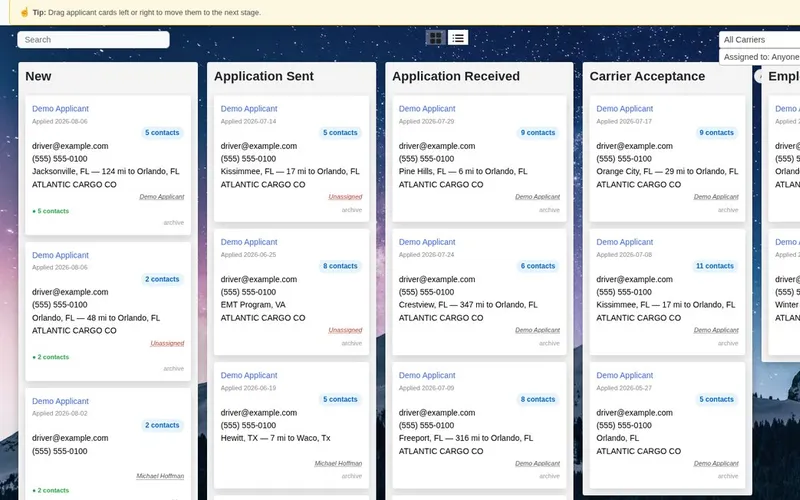This screenshot has width=800, height=500.
Task: Click the 6 contacts badge on Crestview card
Action: point(538,266)
